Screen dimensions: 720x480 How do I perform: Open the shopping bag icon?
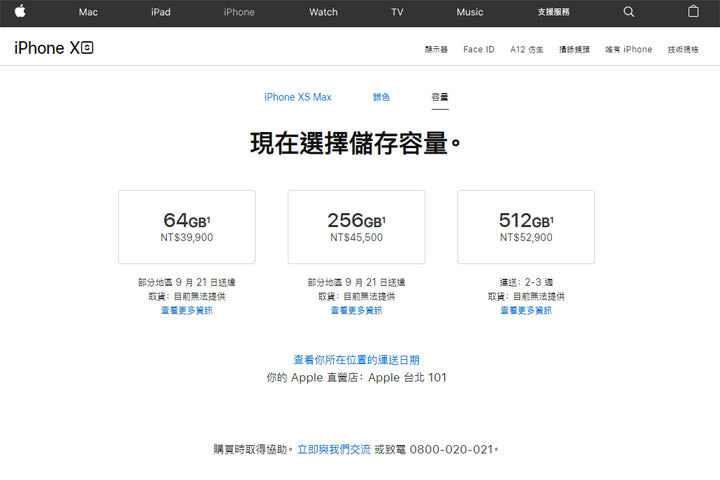(693, 11)
